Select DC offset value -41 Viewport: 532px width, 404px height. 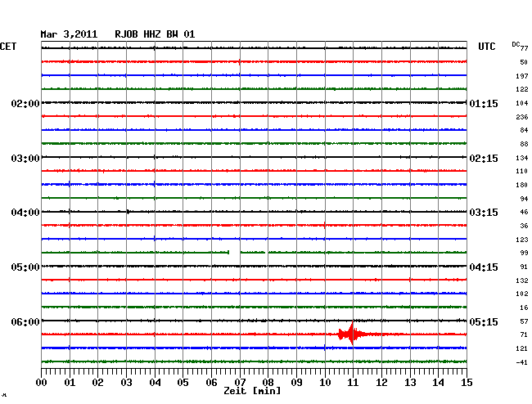[x=522, y=362]
